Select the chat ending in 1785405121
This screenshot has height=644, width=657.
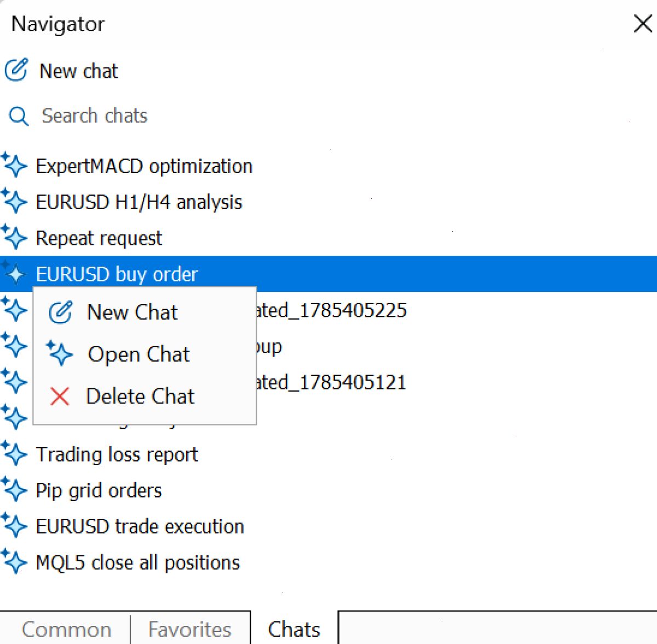click(331, 382)
